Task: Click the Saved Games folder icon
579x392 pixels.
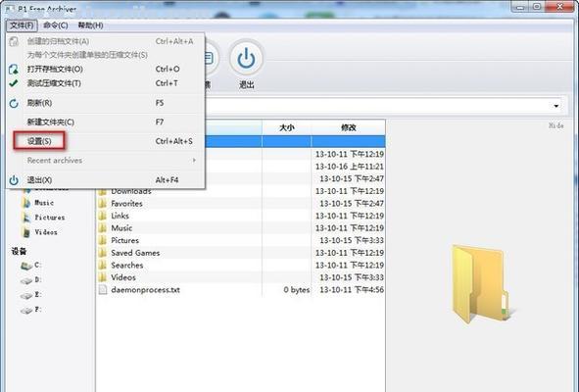Action: (103, 253)
